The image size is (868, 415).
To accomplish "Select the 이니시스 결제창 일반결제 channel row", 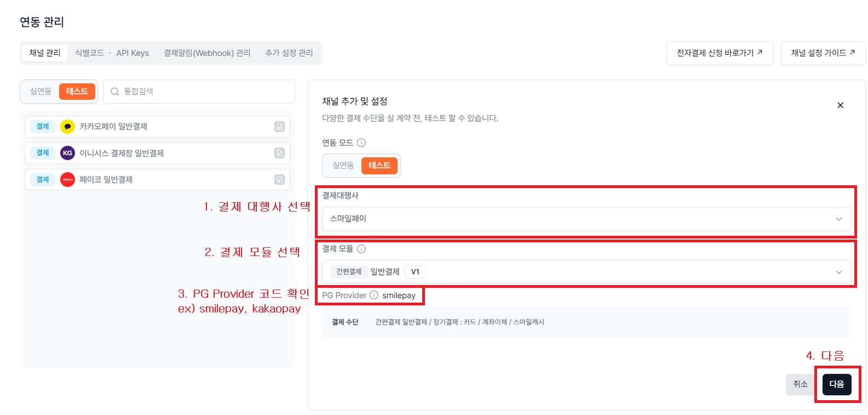I will tap(157, 153).
